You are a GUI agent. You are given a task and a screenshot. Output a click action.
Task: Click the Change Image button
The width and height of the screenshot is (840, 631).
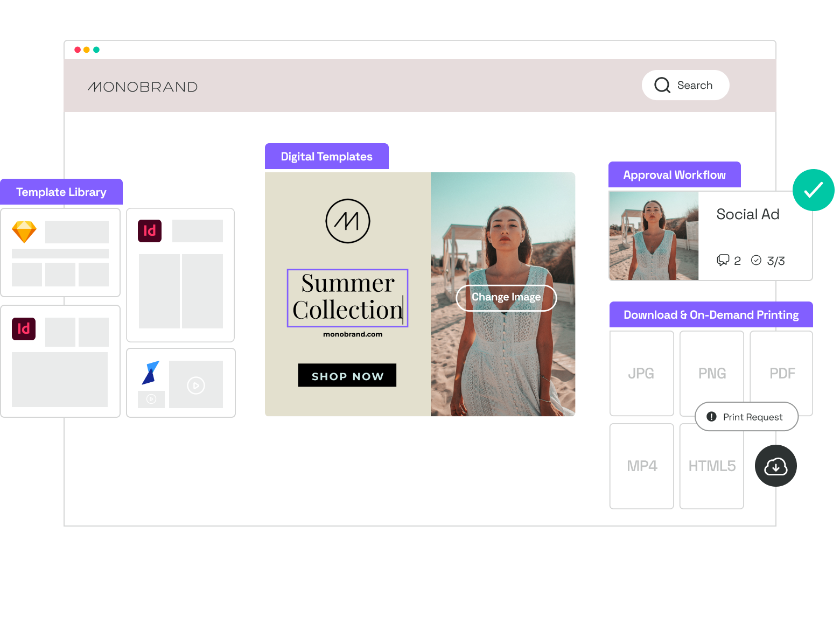pyautogui.click(x=506, y=298)
